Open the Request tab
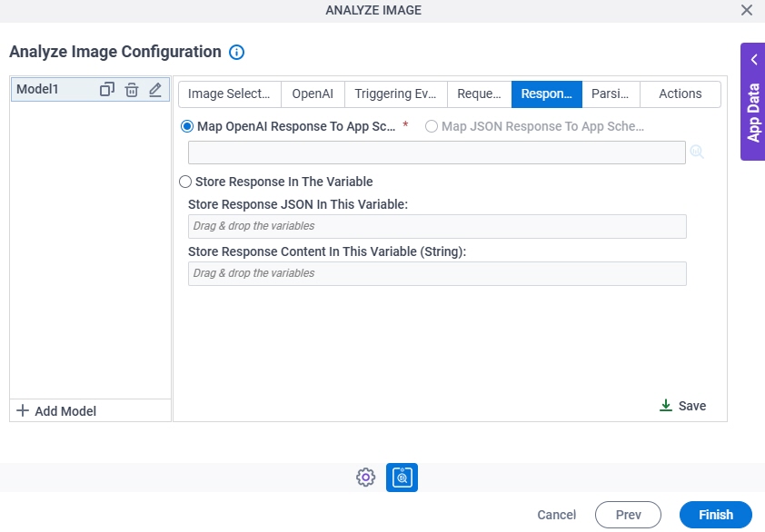Screen dimensions: 765x532 point(479,94)
